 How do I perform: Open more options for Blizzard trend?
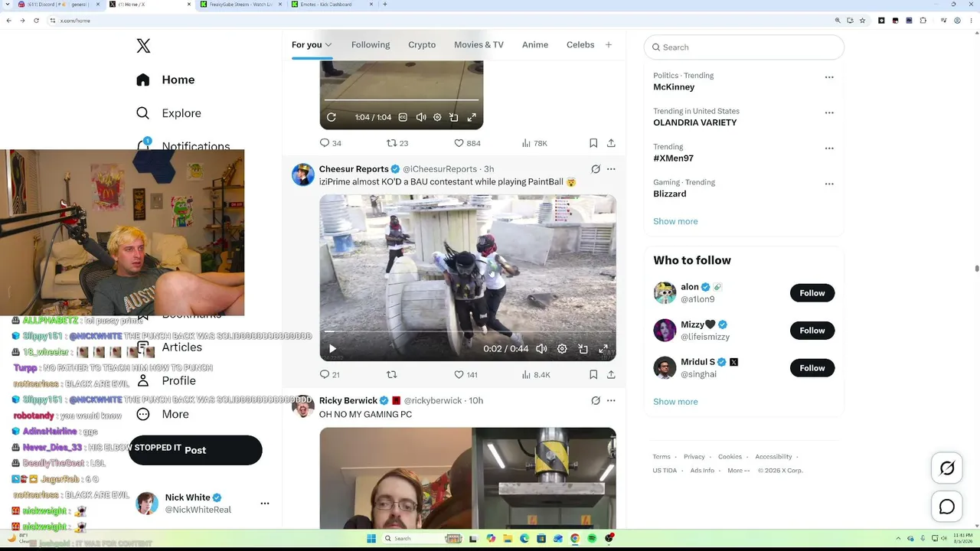tap(829, 184)
